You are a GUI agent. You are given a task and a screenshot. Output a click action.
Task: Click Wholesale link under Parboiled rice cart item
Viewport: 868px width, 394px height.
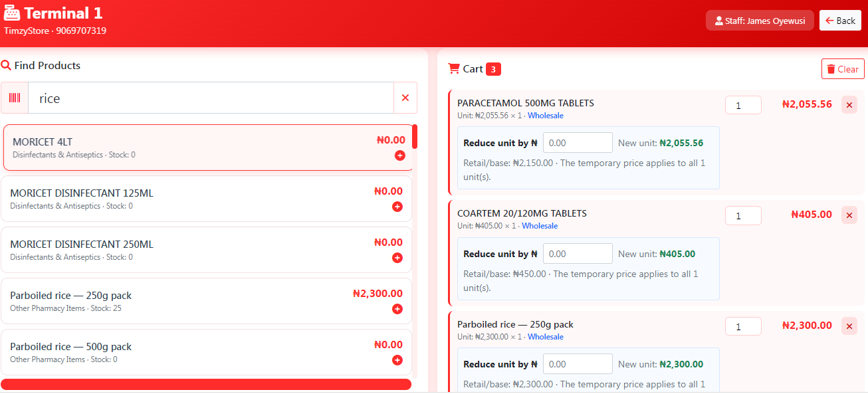coord(546,337)
